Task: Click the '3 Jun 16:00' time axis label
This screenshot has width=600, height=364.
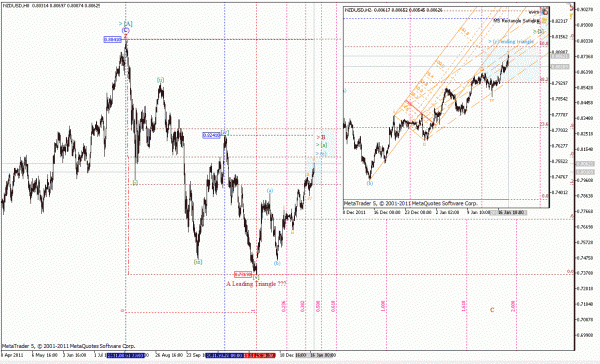Action: tap(75, 355)
